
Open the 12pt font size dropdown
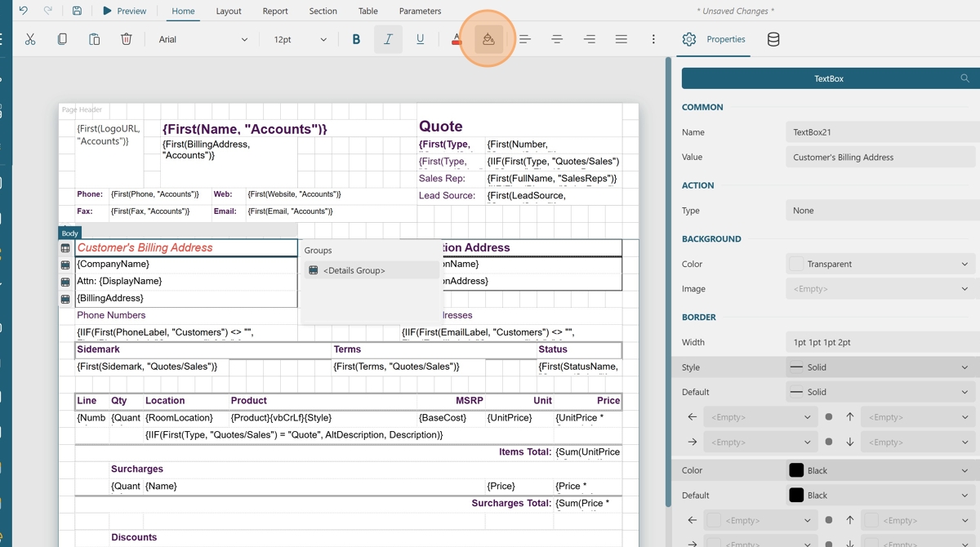tap(299, 39)
